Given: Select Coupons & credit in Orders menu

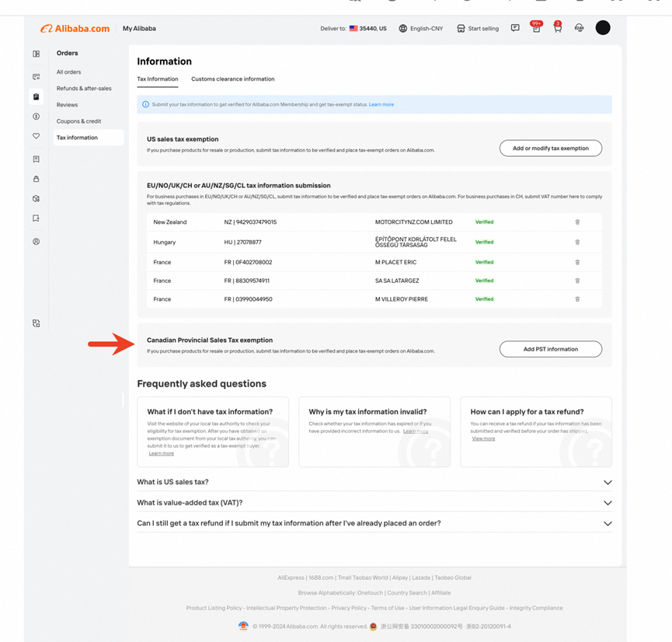Looking at the screenshot, I should (x=78, y=121).
